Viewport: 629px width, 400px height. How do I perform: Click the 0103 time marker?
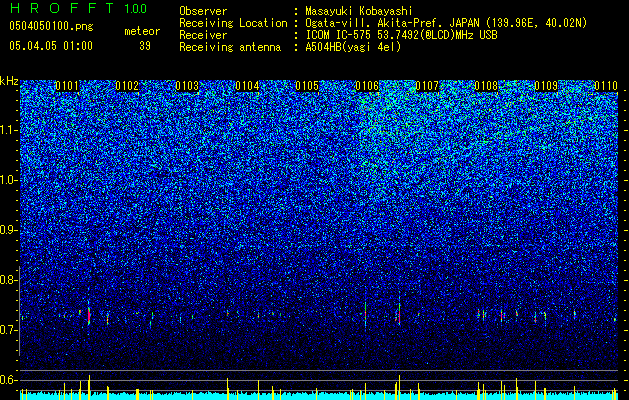point(187,86)
